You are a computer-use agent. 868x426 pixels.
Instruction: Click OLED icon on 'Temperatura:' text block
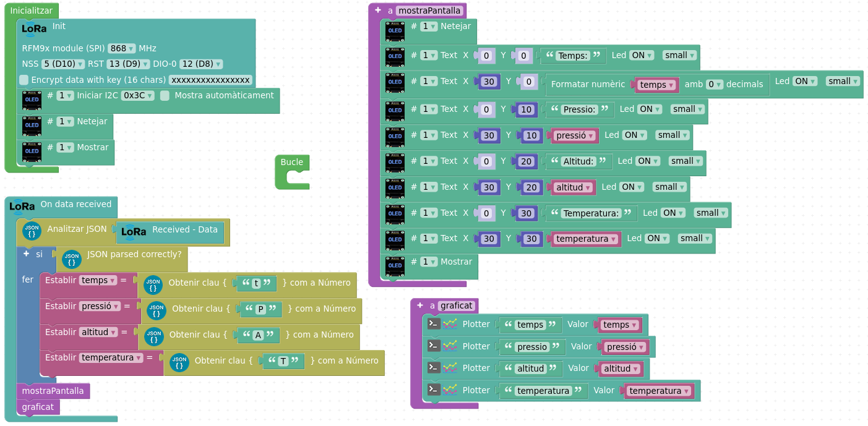(395, 214)
